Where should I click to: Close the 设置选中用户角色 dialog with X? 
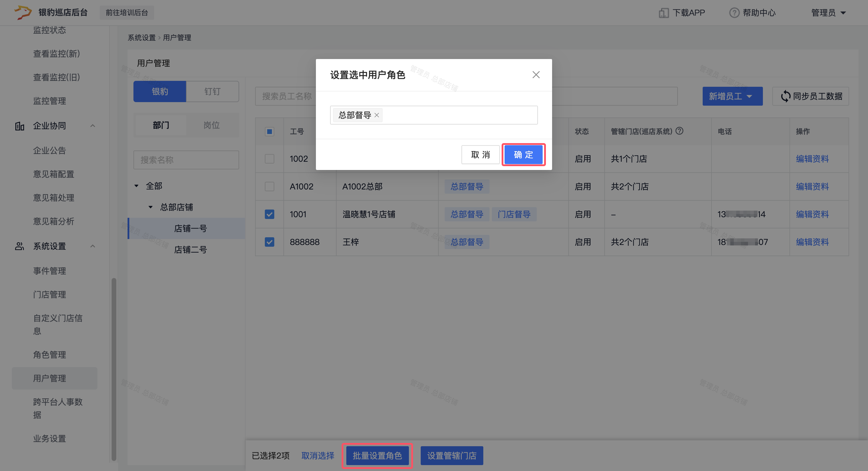536,75
